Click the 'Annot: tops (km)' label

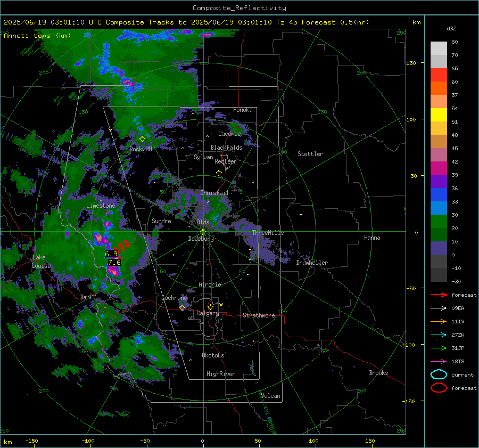point(37,36)
